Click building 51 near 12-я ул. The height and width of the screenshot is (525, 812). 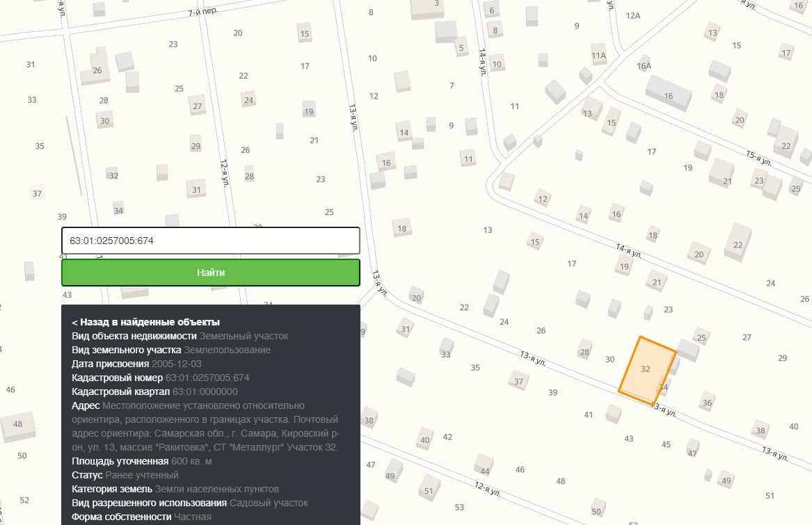click(429, 490)
